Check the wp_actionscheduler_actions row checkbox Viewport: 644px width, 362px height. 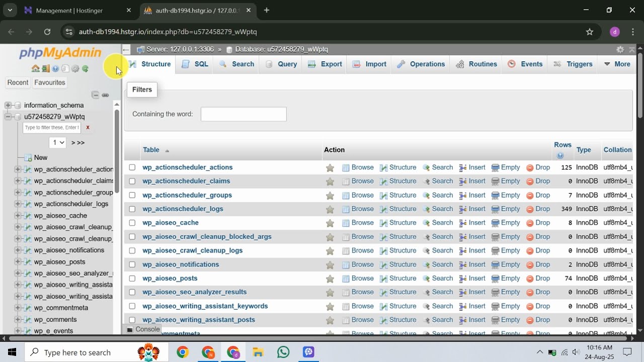click(x=132, y=167)
